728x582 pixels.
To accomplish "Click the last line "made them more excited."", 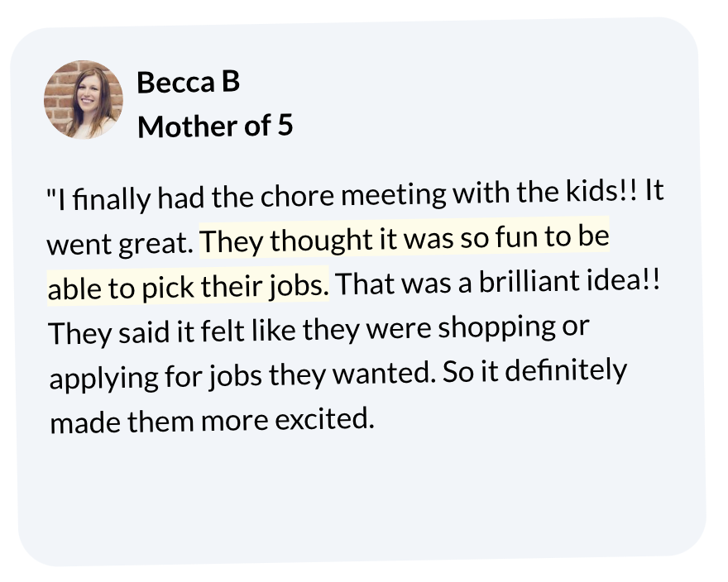I will pos(213,421).
